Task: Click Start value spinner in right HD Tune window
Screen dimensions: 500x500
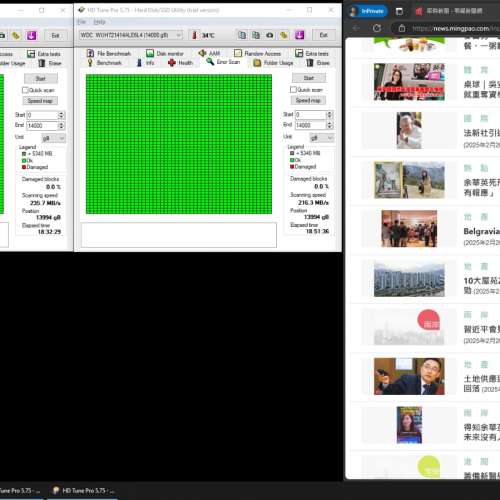Action: coord(330,115)
